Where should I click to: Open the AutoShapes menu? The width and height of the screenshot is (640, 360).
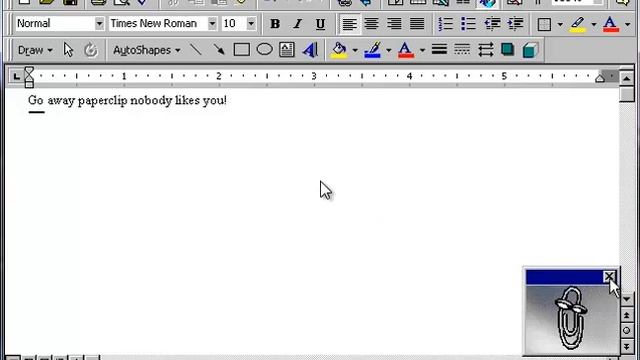tap(147, 50)
